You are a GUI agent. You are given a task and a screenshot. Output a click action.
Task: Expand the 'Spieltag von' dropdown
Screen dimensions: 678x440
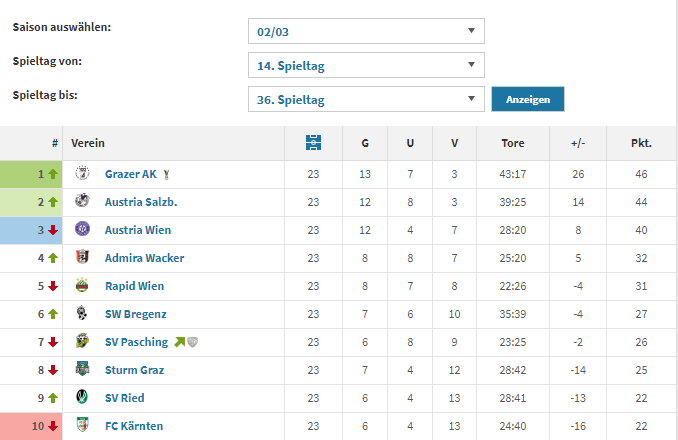tap(366, 65)
